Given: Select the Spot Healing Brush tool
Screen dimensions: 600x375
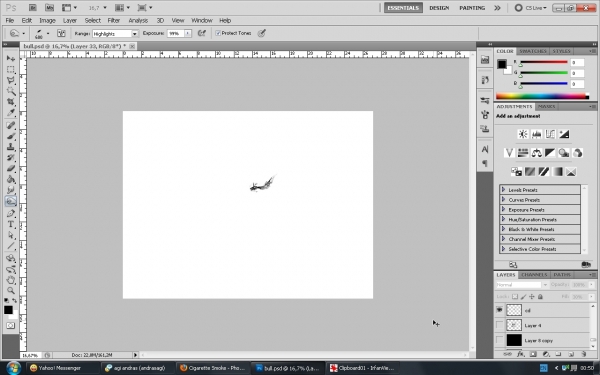Looking at the screenshot, I should 11,125.
